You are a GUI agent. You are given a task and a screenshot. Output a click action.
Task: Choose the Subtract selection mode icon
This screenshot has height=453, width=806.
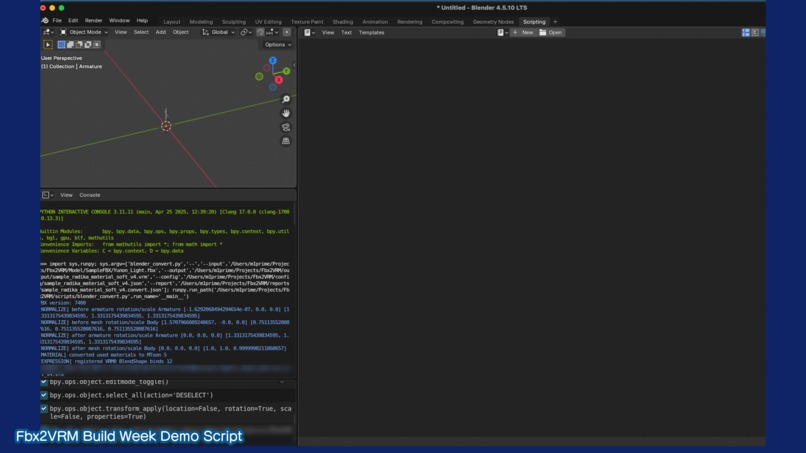[79, 45]
